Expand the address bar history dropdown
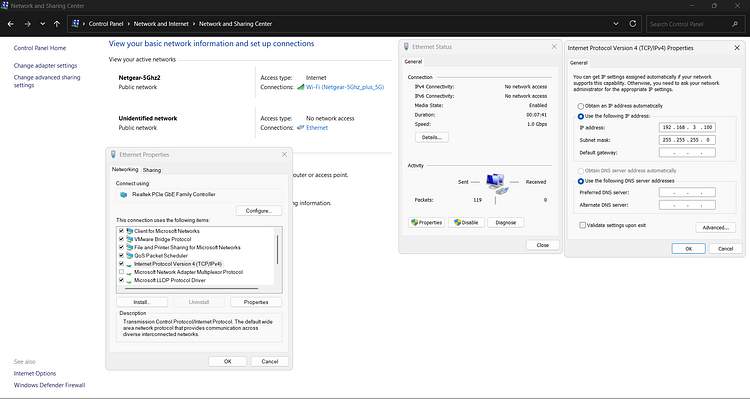 coord(616,23)
